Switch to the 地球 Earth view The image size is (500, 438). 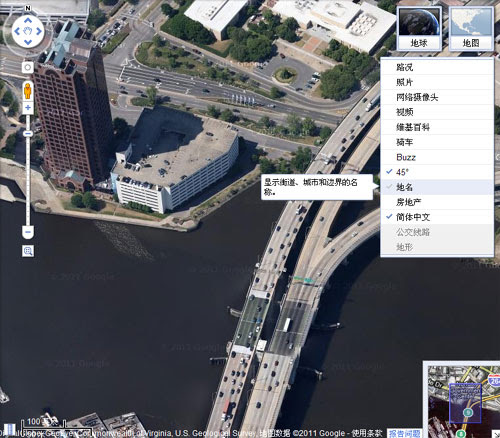[x=419, y=29]
